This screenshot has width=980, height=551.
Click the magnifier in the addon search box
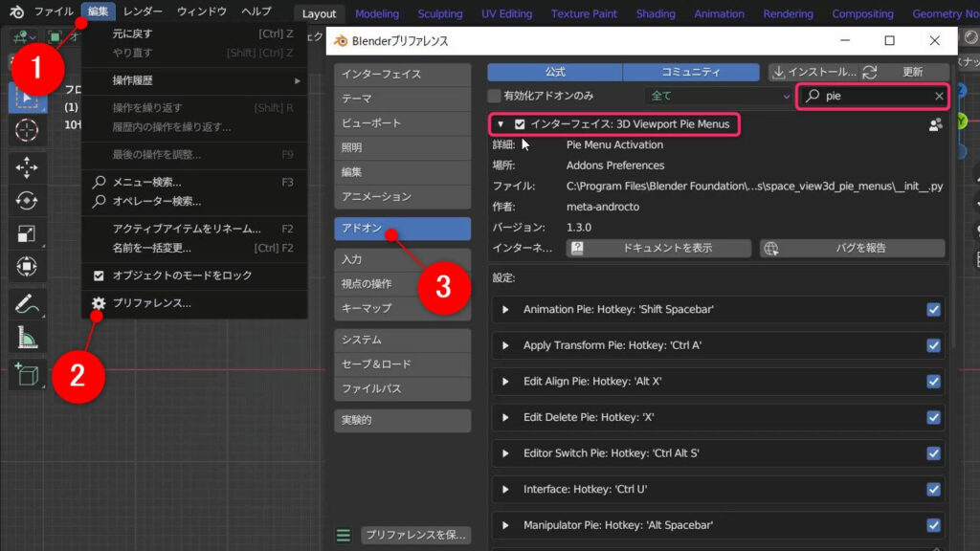[x=813, y=96]
